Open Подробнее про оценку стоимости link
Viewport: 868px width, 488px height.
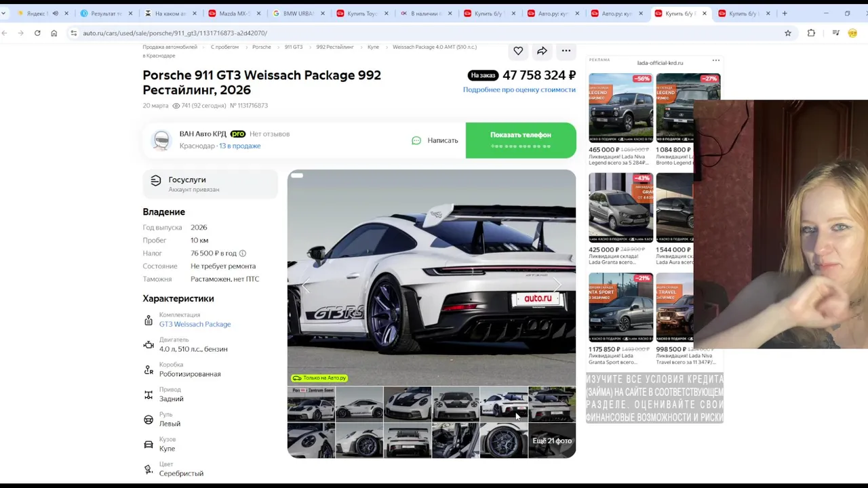519,89
